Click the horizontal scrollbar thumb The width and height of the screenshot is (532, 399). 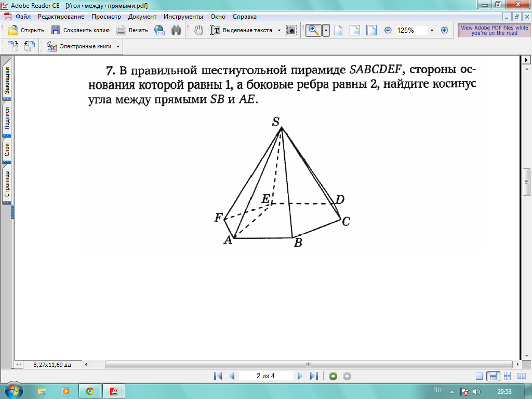point(309,364)
